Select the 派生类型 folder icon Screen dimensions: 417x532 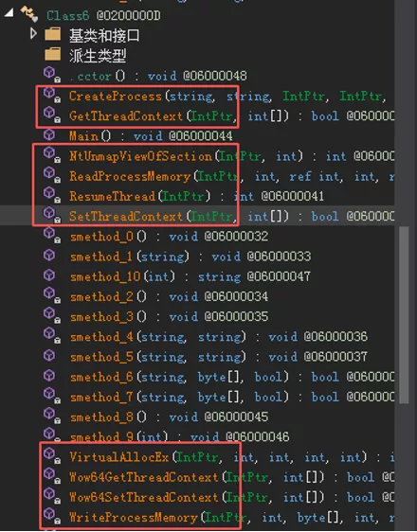(x=53, y=54)
